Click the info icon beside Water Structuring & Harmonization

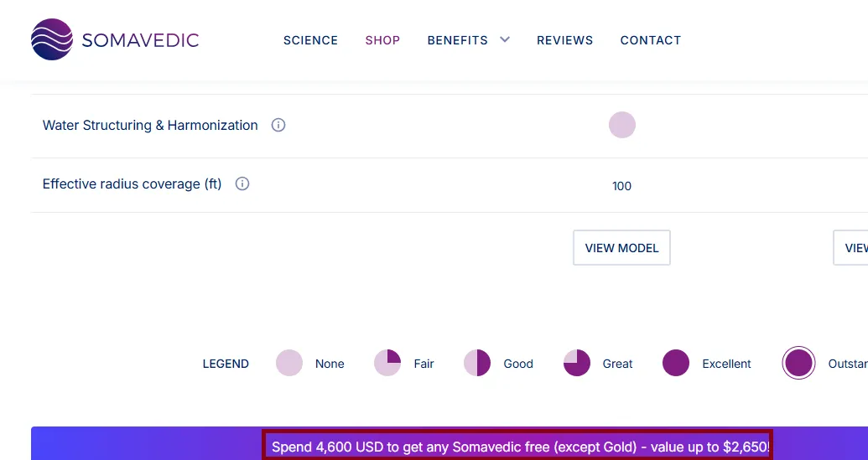[278, 125]
